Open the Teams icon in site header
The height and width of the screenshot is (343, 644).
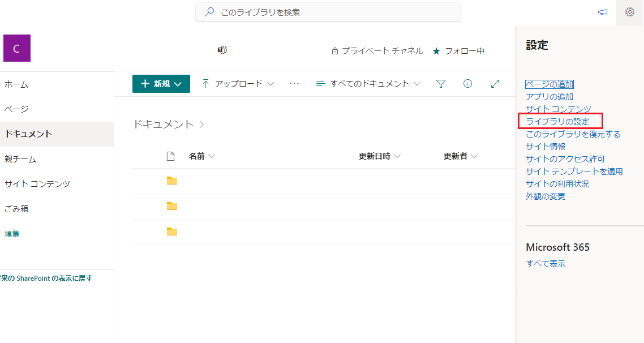tap(222, 50)
